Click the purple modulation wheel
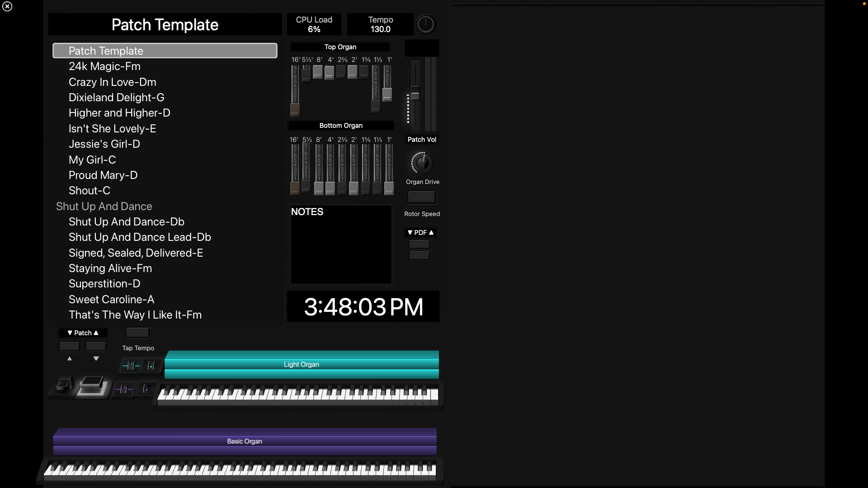 pos(146,389)
